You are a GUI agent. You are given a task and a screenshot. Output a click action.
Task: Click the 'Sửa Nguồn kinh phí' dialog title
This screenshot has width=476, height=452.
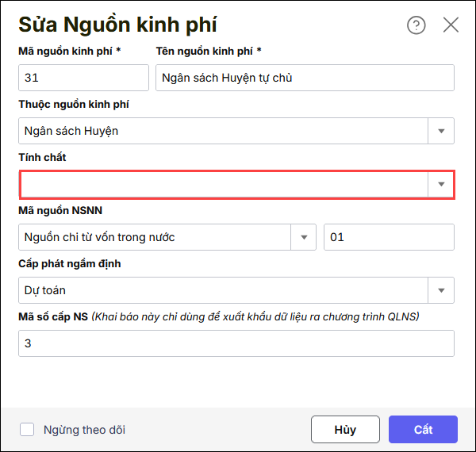coord(117,25)
